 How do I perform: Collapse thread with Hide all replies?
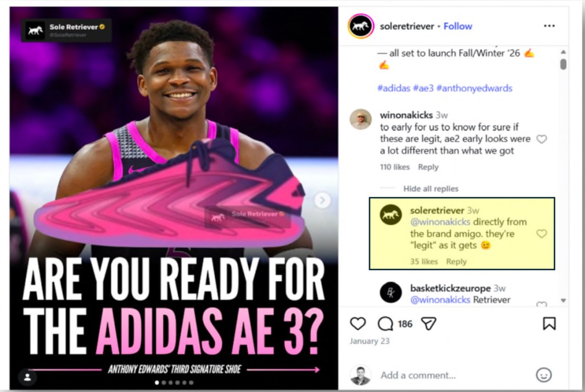431,189
